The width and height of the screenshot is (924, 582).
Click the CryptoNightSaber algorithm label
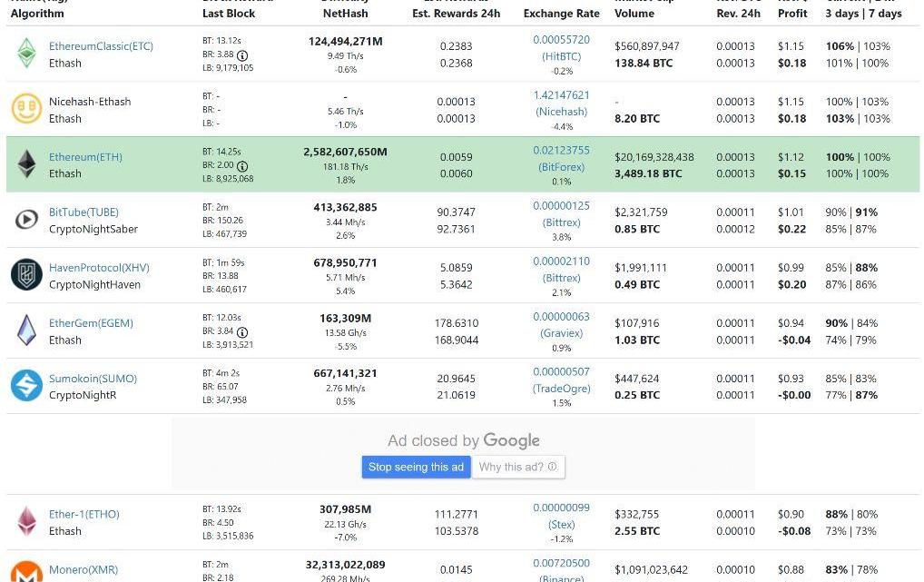93,229
